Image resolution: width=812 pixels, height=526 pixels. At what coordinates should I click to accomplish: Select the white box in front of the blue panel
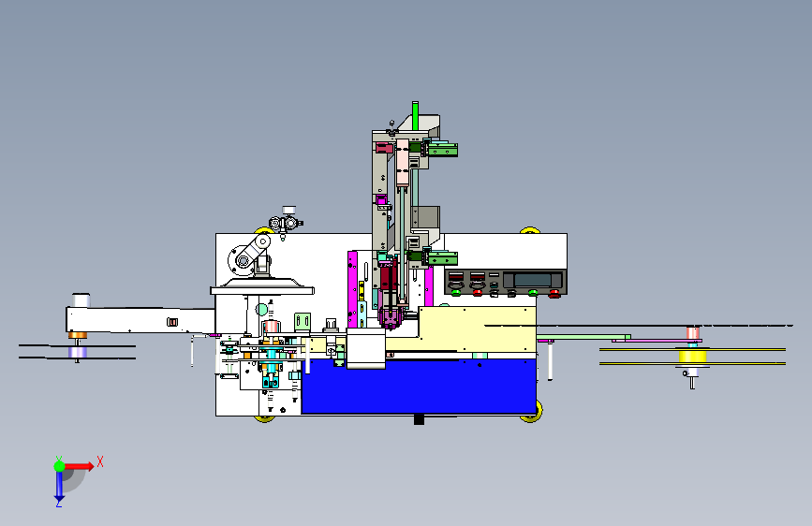365,348
